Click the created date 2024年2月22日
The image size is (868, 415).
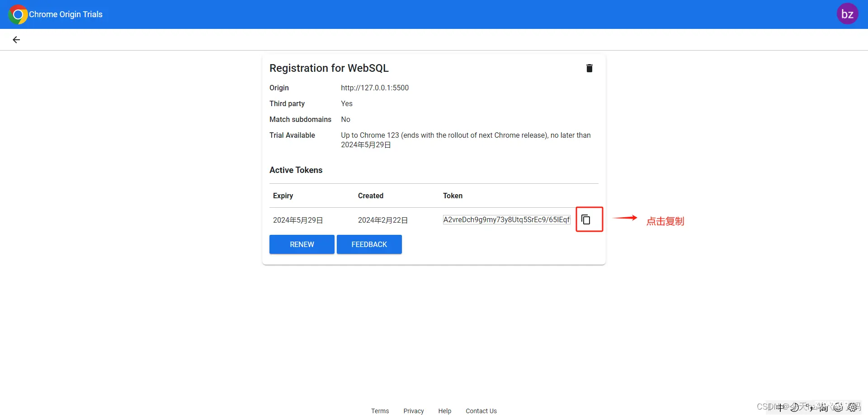383,220
